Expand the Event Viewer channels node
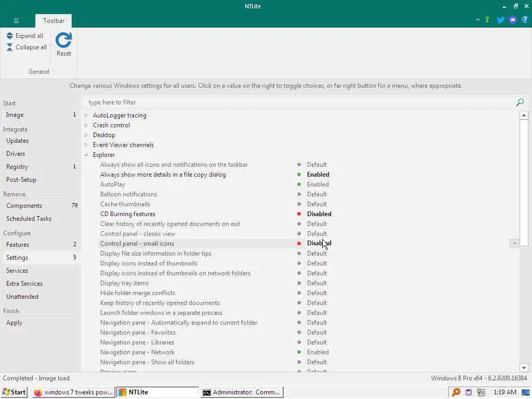The width and height of the screenshot is (532, 399). [x=86, y=145]
